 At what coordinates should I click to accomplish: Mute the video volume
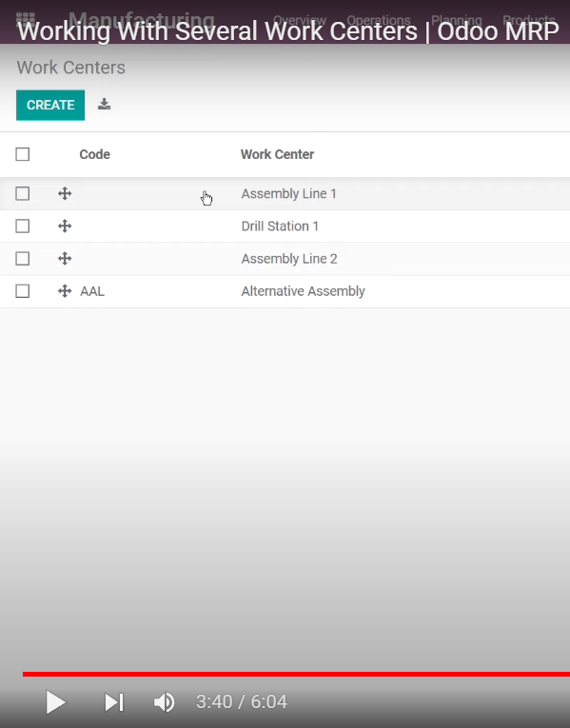(x=164, y=702)
